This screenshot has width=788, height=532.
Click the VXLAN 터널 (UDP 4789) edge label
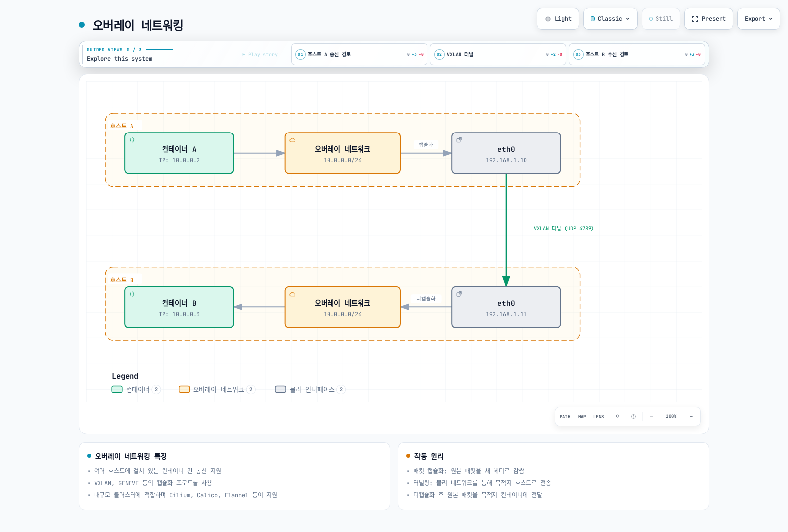(563, 228)
